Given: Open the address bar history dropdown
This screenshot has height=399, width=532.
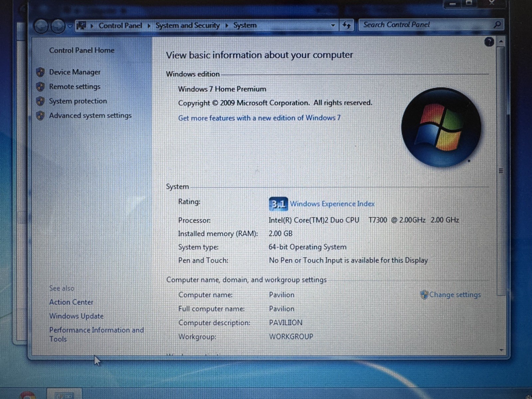Looking at the screenshot, I should tap(332, 25).
